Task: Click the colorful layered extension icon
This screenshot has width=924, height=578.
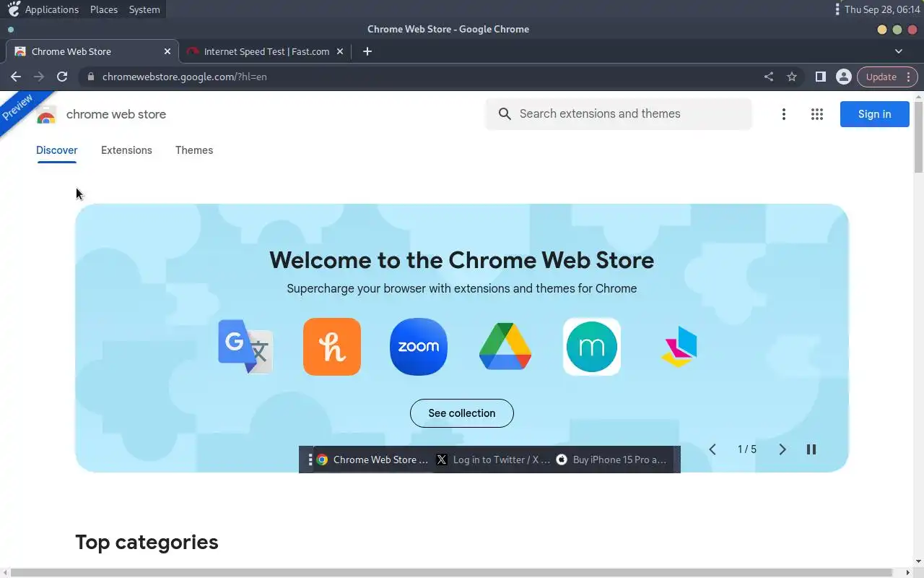Action: click(x=679, y=347)
